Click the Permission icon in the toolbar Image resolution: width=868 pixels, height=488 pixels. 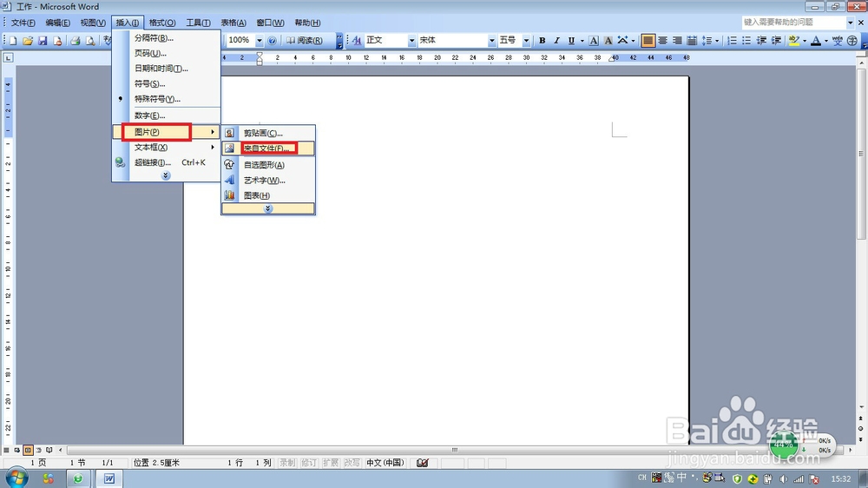click(x=57, y=41)
